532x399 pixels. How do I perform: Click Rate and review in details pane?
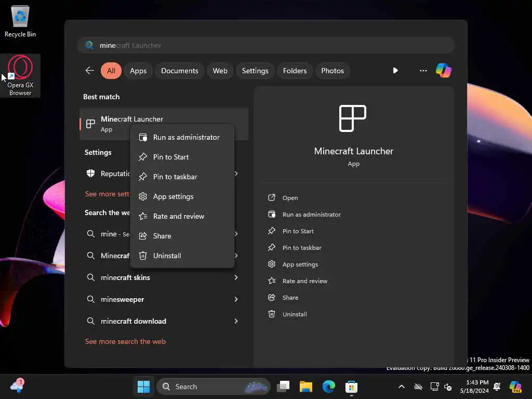(298, 281)
